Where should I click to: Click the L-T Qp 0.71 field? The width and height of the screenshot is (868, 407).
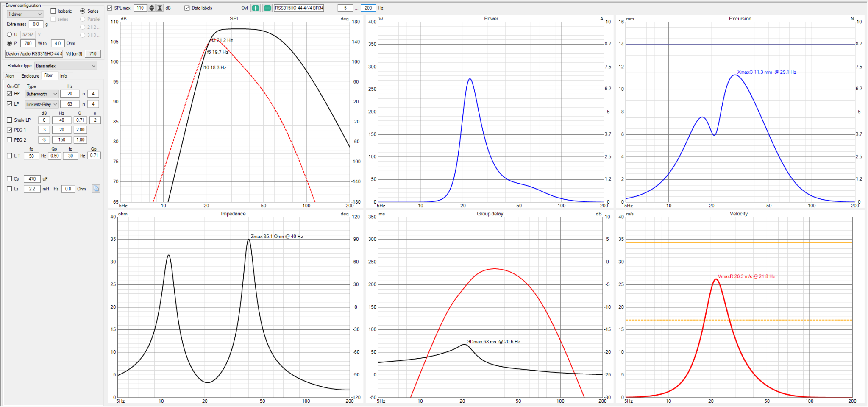click(94, 156)
